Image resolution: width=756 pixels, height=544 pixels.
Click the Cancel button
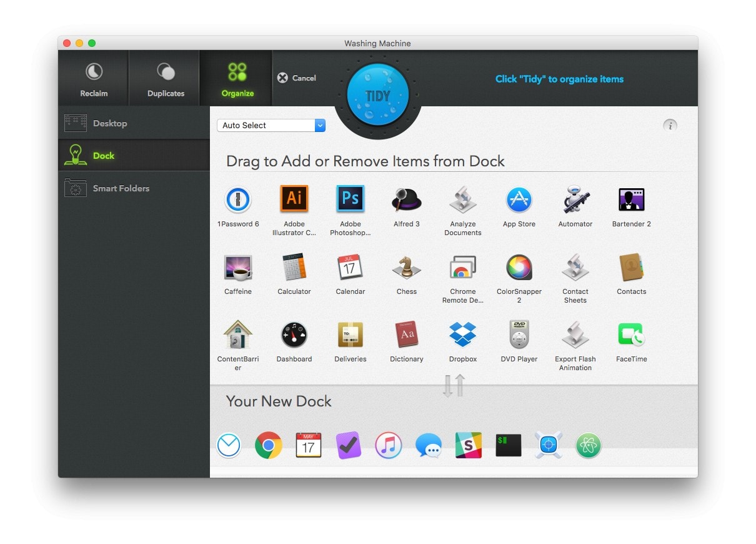tap(297, 78)
